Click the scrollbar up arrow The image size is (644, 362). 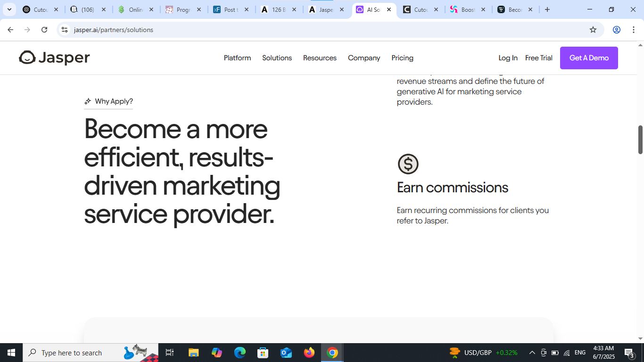tap(640, 45)
